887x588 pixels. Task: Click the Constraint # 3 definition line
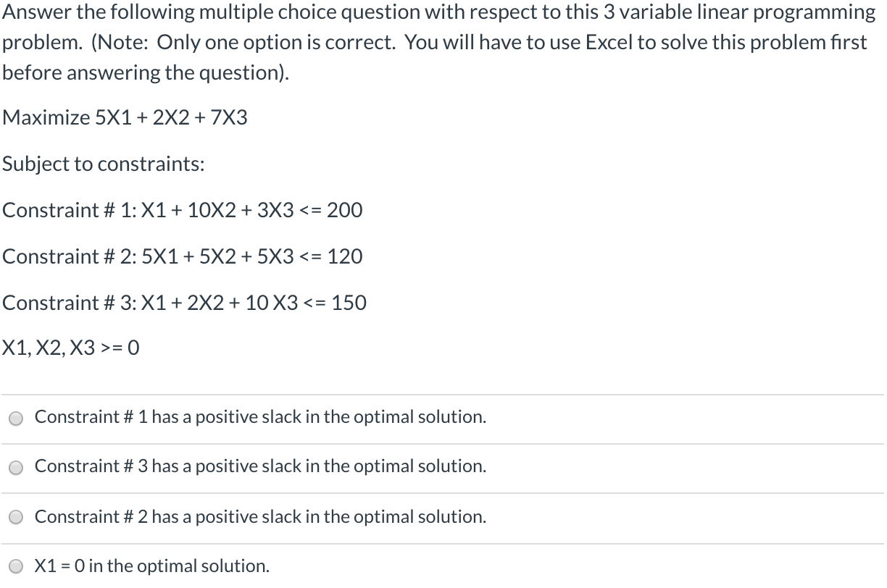tap(185, 303)
